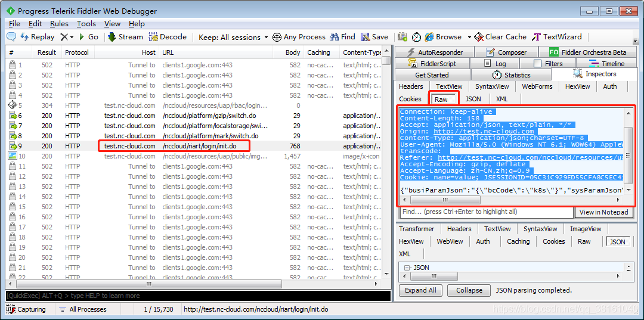Open the FiddlerScript tab
The width and height of the screenshot is (644, 320).
click(432, 64)
